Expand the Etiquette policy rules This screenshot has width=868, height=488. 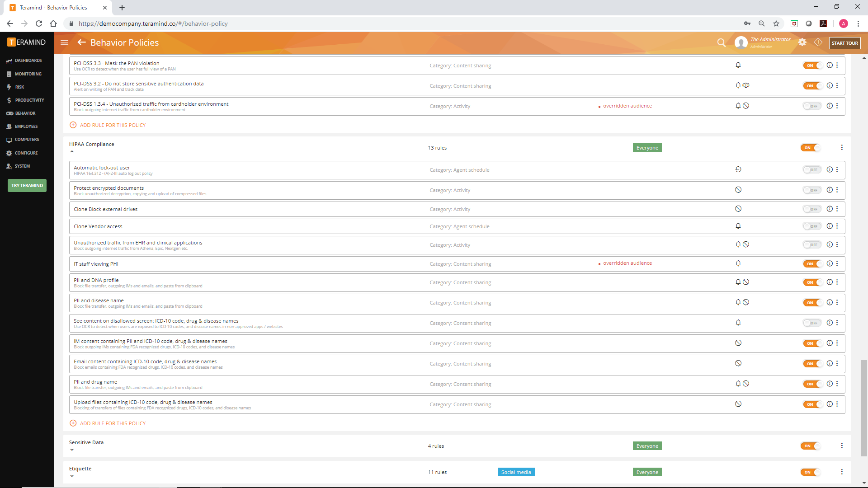coord(72,476)
